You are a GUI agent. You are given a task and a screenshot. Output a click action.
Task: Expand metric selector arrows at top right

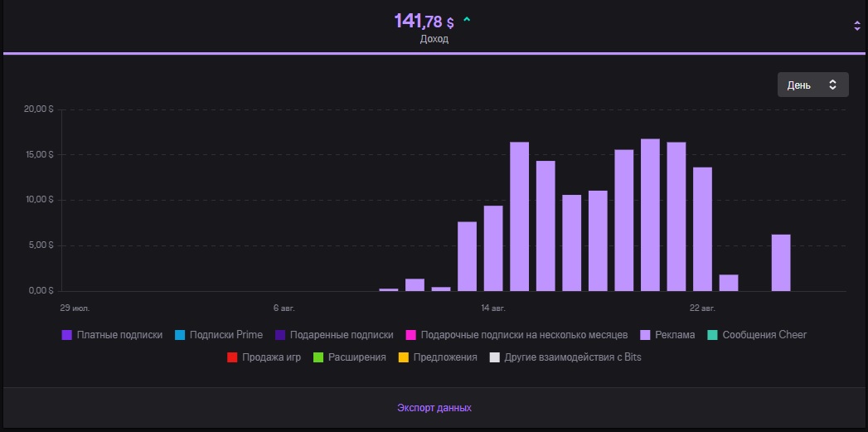(x=857, y=26)
